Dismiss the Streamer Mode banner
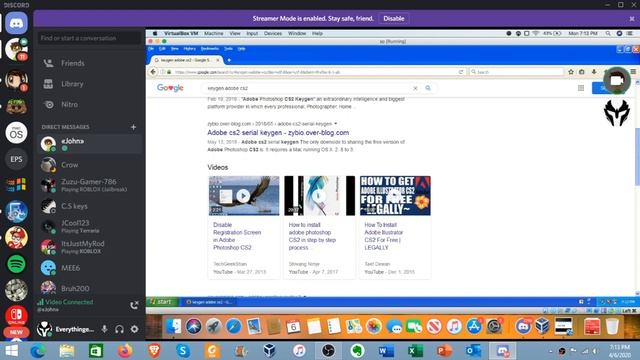The width and height of the screenshot is (640, 360). tap(631, 19)
